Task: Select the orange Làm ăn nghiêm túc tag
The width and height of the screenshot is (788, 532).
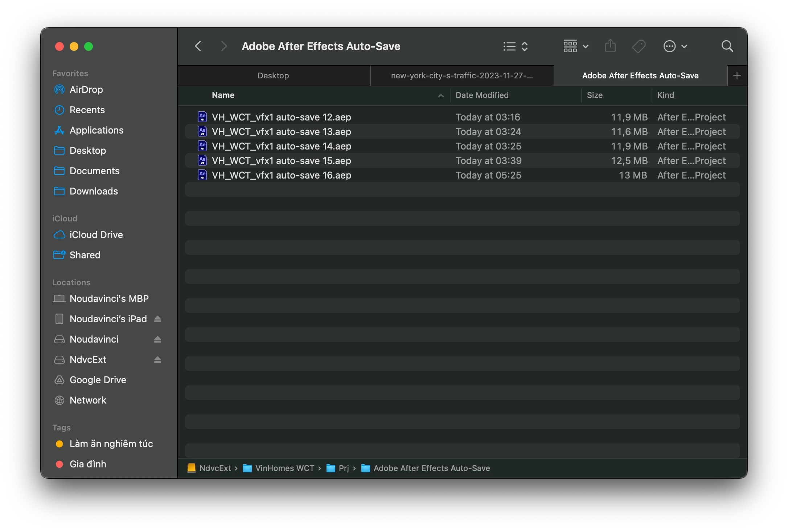Action: 111,444
